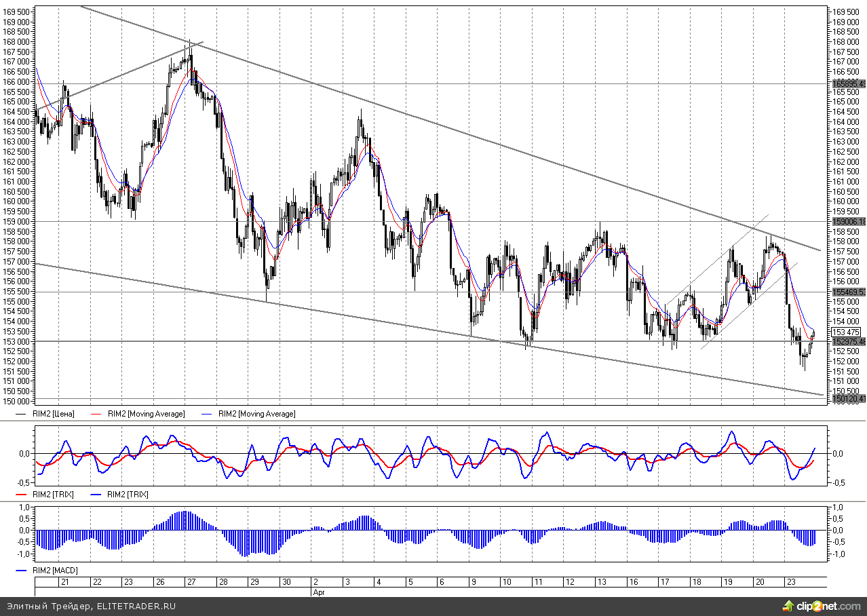867x616 pixels.
Task: Click the red RIM2 [TRIX] legend entry
Action: click(x=54, y=495)
